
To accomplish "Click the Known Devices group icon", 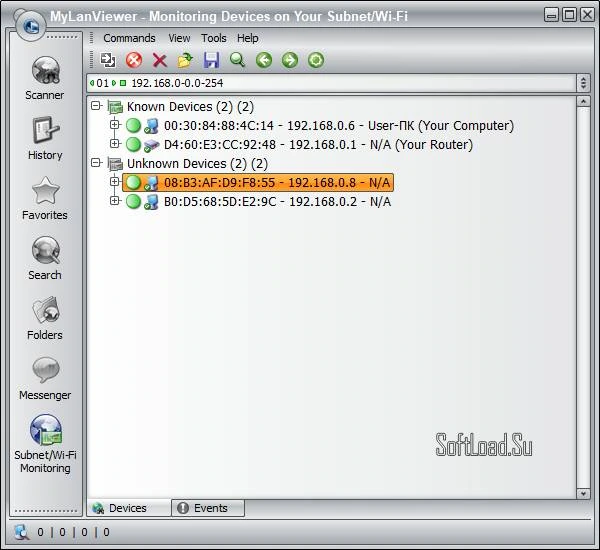I will click(x=115, y=107).
